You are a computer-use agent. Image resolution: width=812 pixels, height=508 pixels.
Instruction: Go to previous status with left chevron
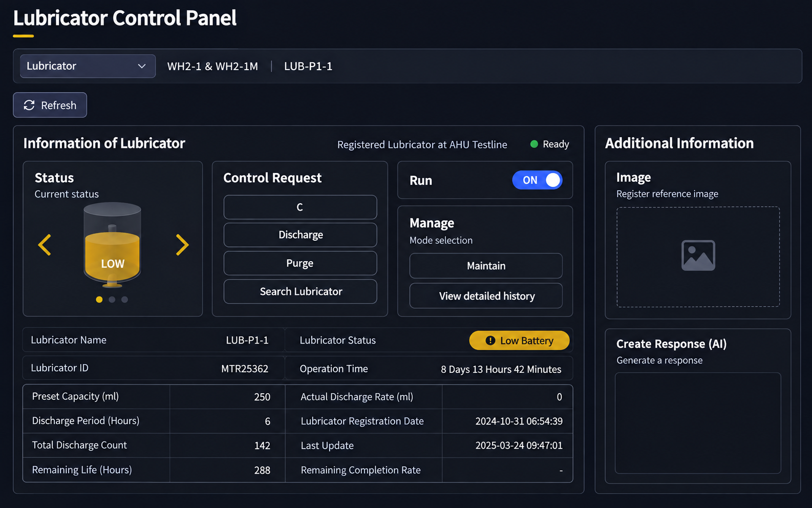coord(45,245)
